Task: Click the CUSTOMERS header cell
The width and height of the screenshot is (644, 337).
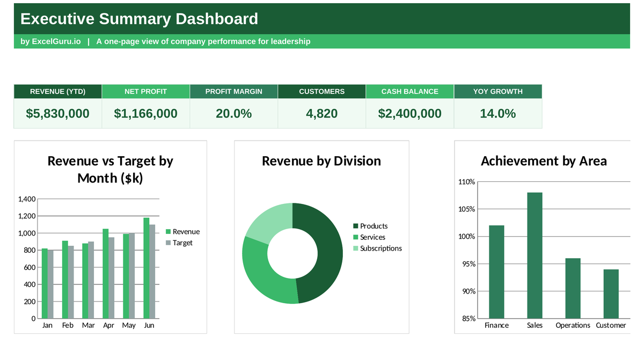Action: (x=321, y=91)
